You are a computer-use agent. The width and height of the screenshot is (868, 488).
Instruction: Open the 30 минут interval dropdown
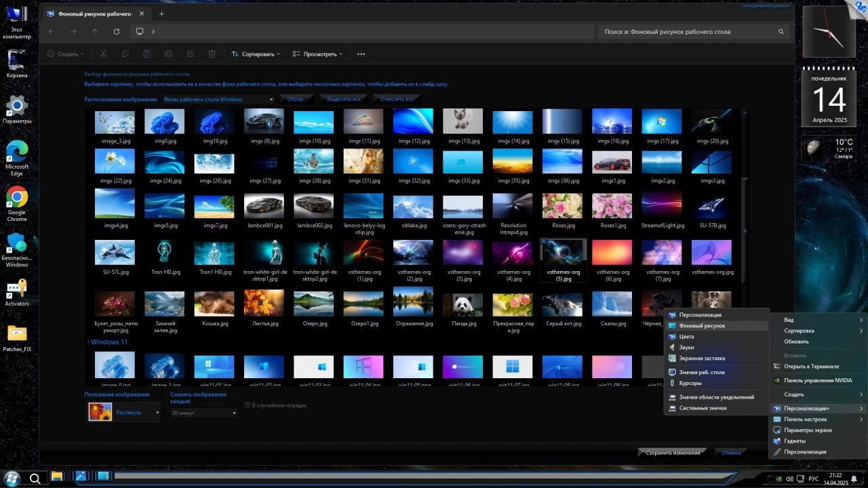tap(203, 412)
